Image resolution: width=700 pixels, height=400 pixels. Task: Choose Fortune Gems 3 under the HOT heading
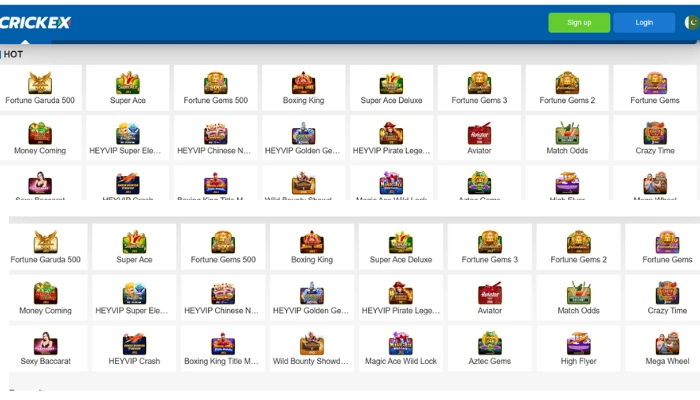pyautogui.click(x=479, y=88)
